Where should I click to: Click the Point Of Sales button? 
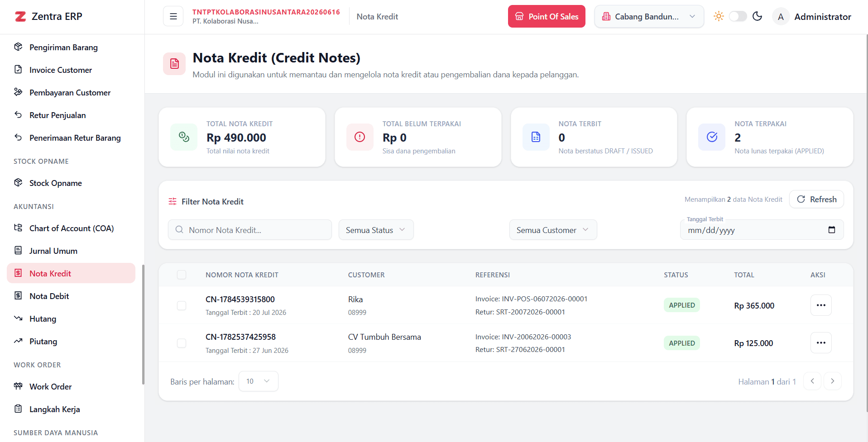pyautogui.click(x=547, y=16)
